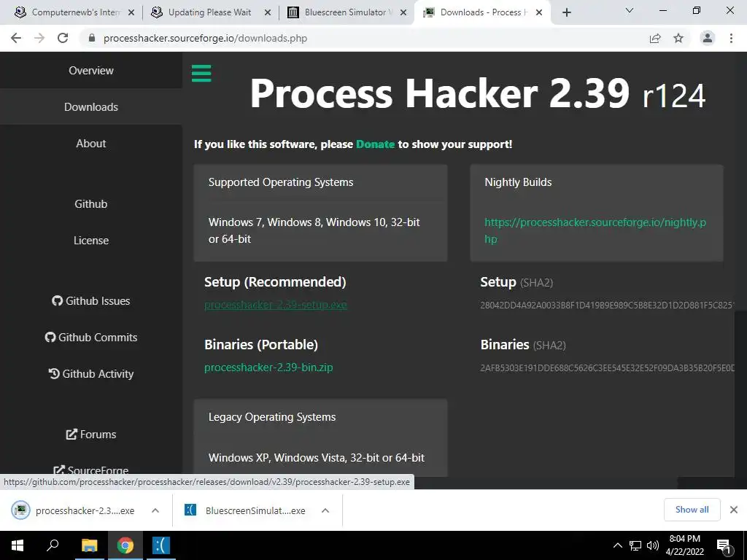Close the downloads bar with the X
The height and width of the screenshot is (560, 747).
734,510
